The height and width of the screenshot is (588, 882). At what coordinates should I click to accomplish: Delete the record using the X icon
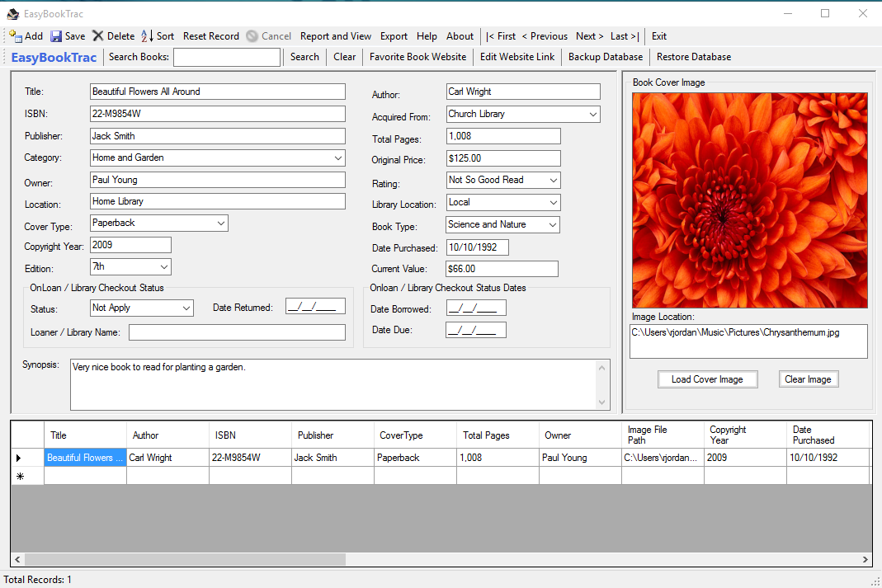[x=98, y=36]
